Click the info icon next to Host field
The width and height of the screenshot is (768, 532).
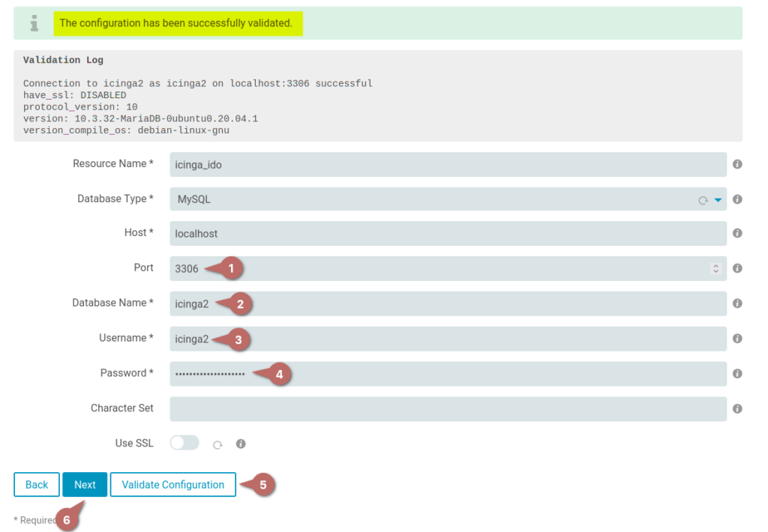point(736,233)
